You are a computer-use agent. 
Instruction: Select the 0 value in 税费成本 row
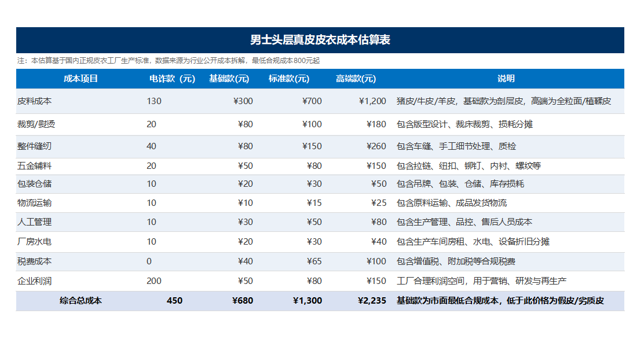149,261
